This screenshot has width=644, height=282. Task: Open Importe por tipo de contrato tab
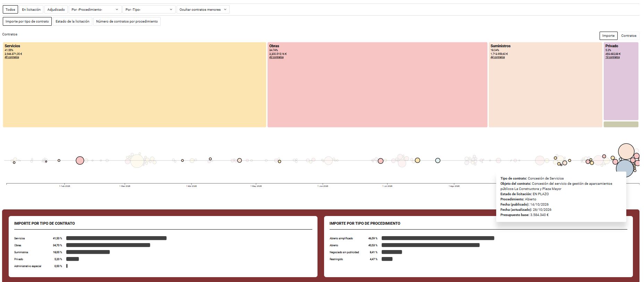tap(27, 21)
